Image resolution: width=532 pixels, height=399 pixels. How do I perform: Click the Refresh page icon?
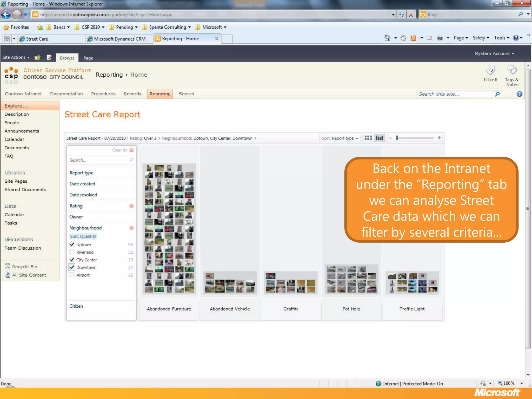402,15
